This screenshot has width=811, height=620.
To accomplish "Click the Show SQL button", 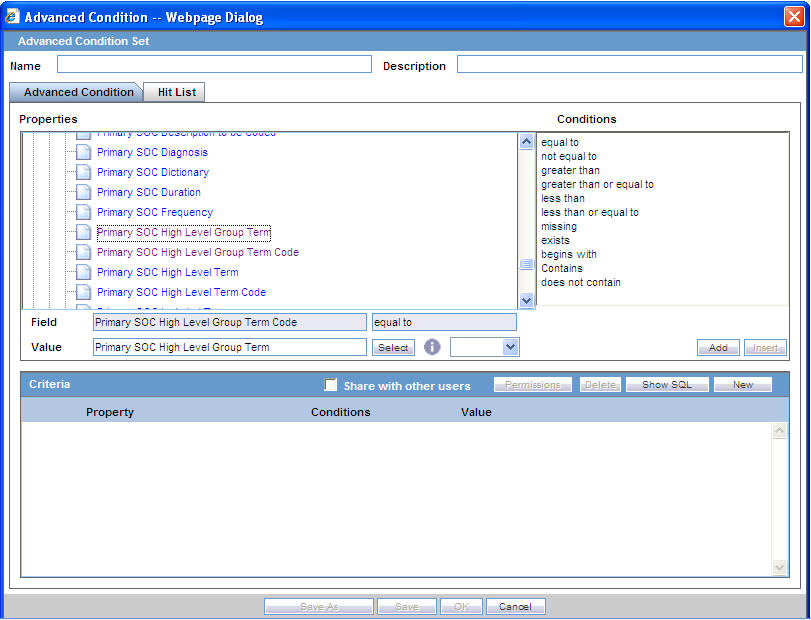I will tap(666, 384).
